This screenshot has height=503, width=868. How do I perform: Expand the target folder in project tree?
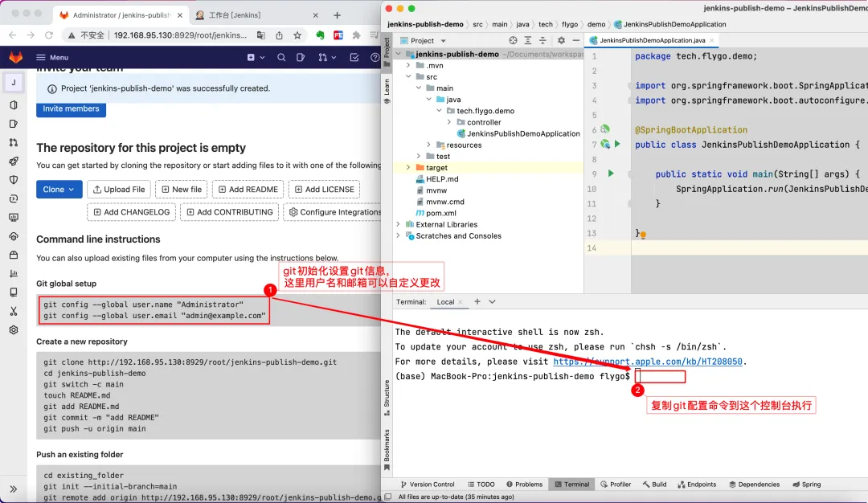pyautogui.click(x=408, y=168)
